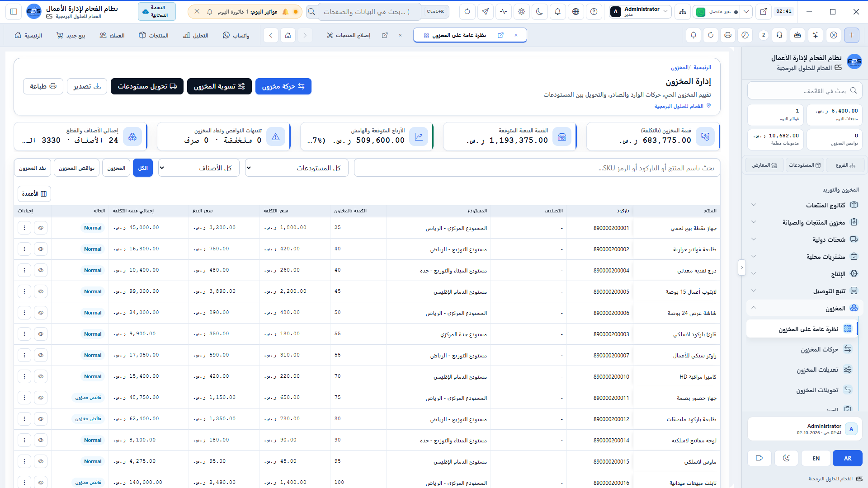The height and width of the screenshot is (488, 868).
Task: Collapse sidebar with the edge arrow handle
Action: [741, 267]
